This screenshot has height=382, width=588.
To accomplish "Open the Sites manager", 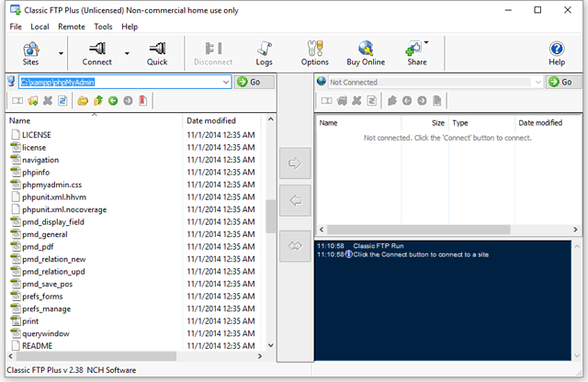I will click(x=30, y=53).
